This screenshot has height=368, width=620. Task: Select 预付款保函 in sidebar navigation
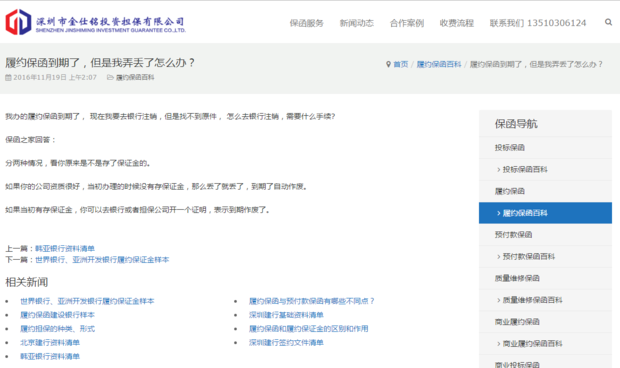545,235
